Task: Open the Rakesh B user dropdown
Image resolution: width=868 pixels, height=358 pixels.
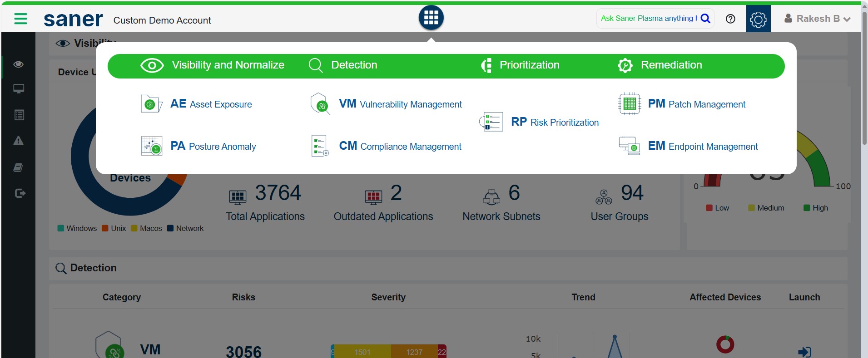Action: 817,19
